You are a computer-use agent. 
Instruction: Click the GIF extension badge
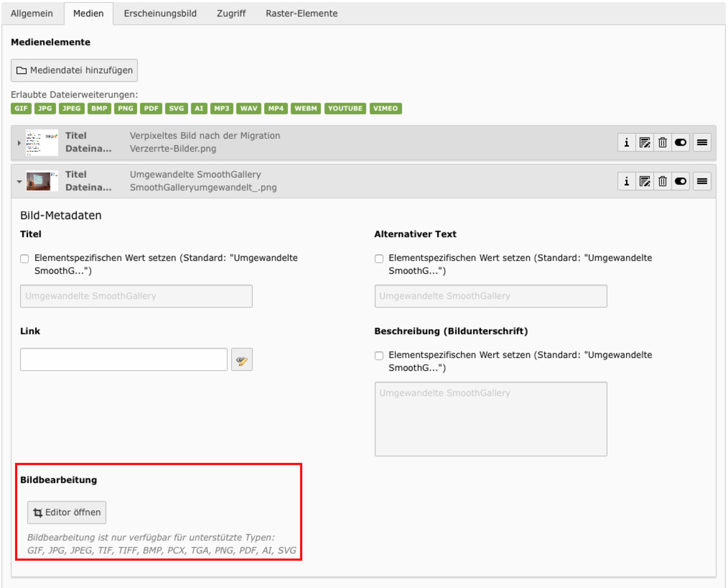pyautogui.click(x=21, y=109)
